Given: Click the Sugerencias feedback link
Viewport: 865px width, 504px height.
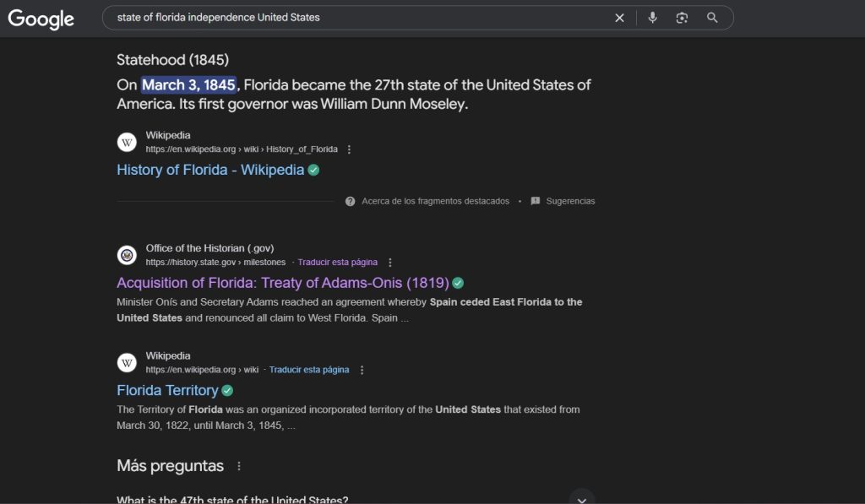Looking at the screenshot, I should (x=570, y=201).
